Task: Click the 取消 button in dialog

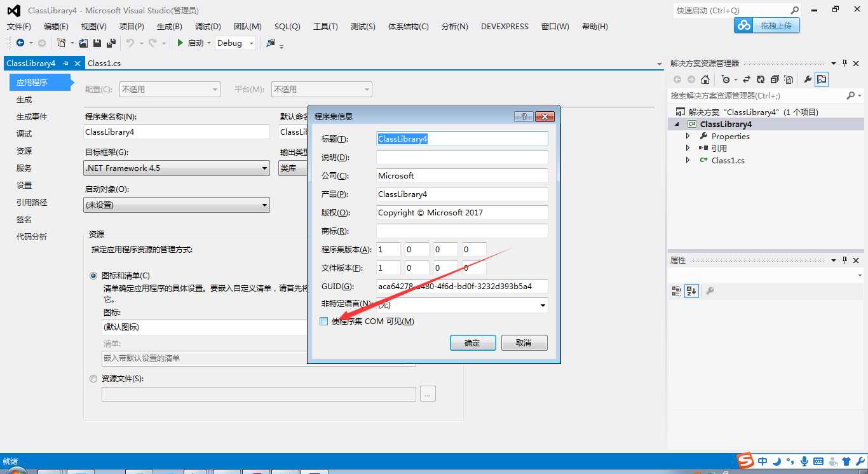Action: point(524,343)
